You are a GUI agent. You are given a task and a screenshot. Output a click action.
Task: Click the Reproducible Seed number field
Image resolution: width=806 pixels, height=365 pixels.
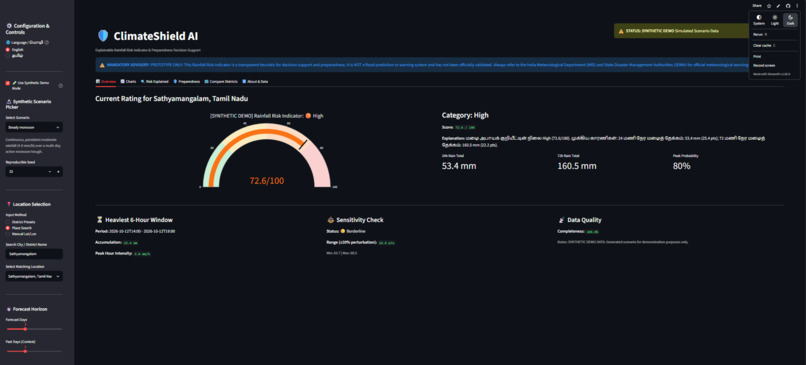tap(26, 172)
